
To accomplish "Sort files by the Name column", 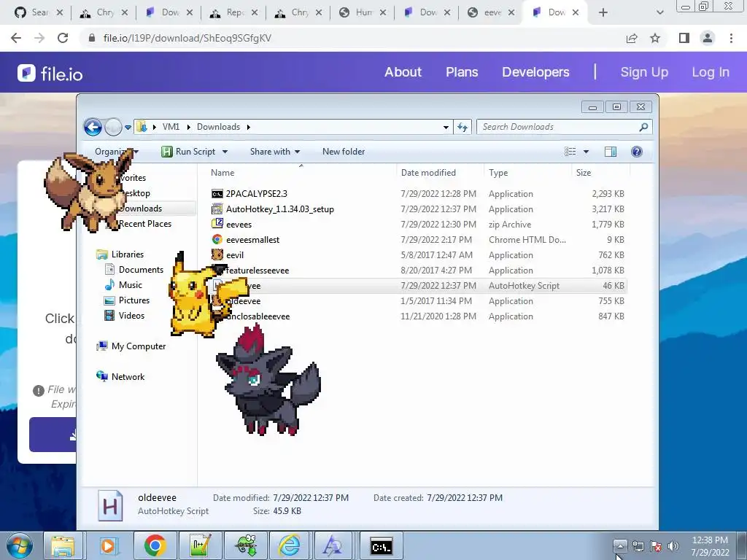I will point(222,173).
